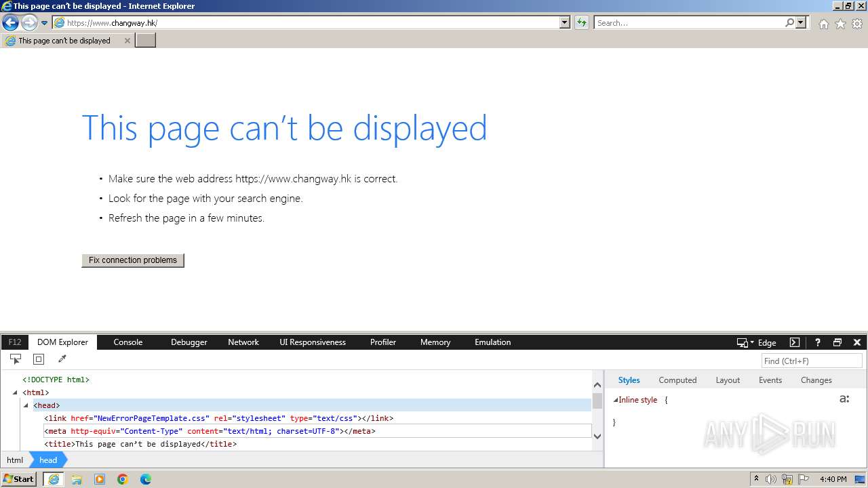Image resolution: width=868 pixels, height=488 pixels.
Task: Select the <title> element line
Action: (x=140, y=444)
